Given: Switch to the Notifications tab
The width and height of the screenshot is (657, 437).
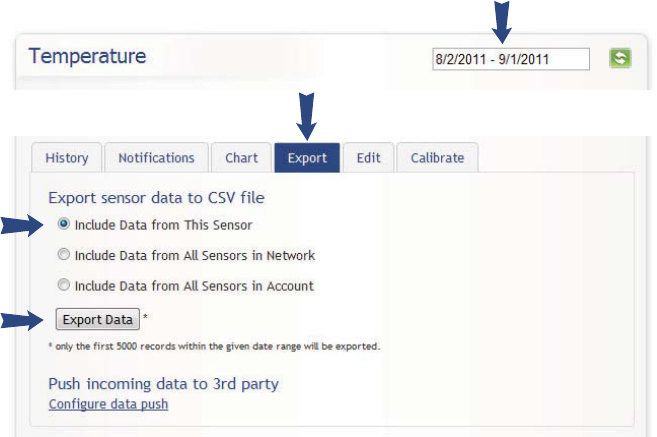Looking at the screenshot, I should pyautogui.click(x=156, y=158).
